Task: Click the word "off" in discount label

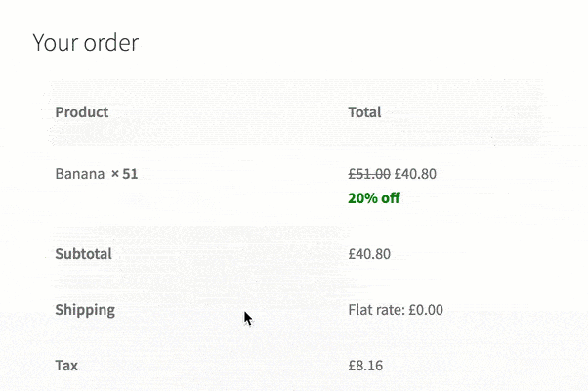Action: pyautogui.click(x=391, y=198)
